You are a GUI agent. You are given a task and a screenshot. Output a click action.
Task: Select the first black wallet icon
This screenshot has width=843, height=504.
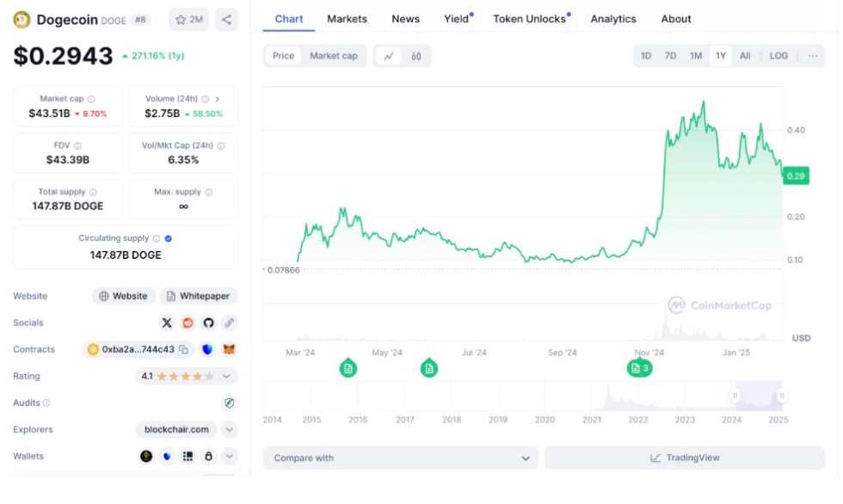tap(146, 456)
